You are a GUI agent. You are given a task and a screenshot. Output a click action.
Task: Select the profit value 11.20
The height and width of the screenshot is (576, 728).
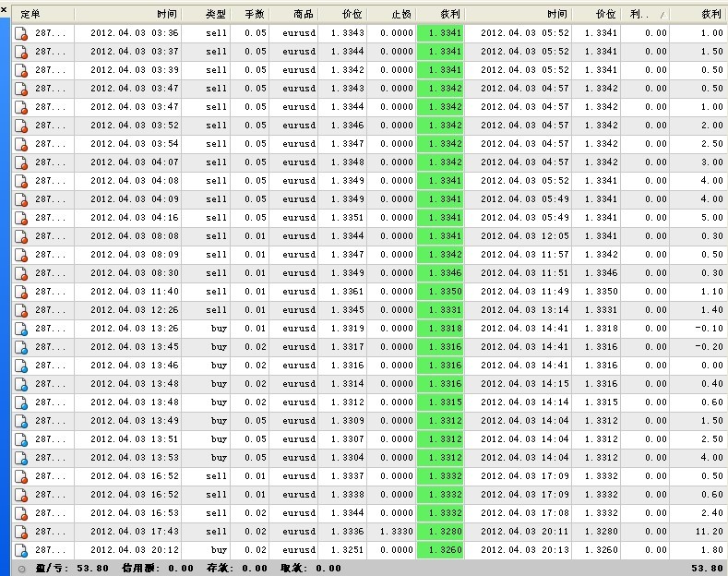point(710,532)
